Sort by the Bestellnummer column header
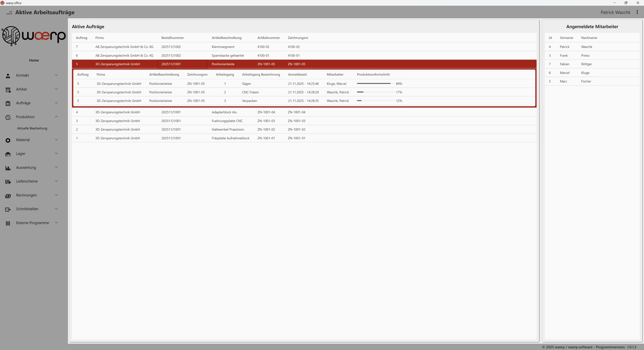 (x=172, y=38)
